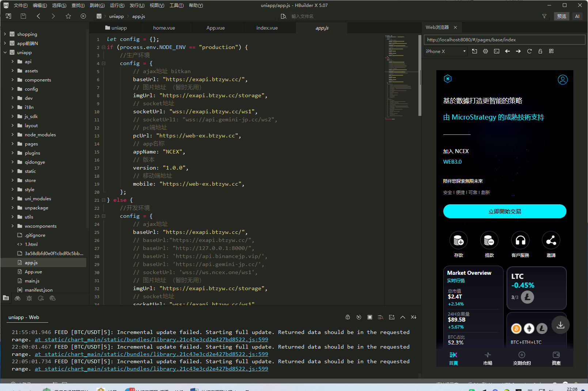Open the 发行(U) menu

[137, 5]
